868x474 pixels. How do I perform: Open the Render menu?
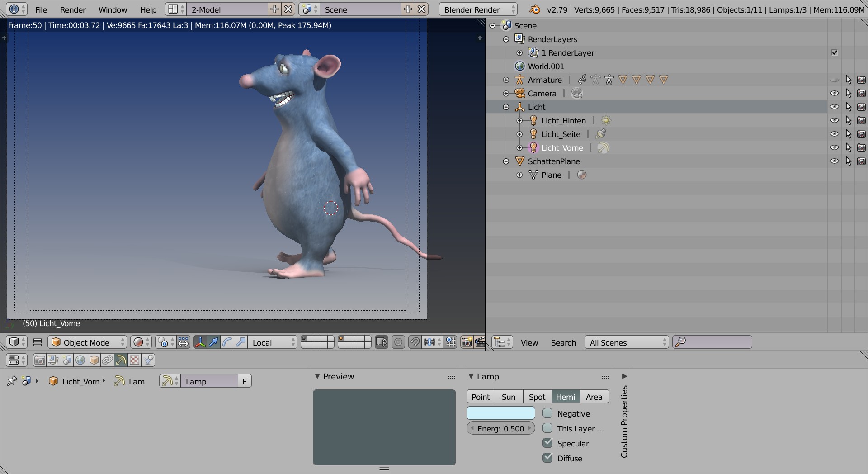(x=73, y=9)
